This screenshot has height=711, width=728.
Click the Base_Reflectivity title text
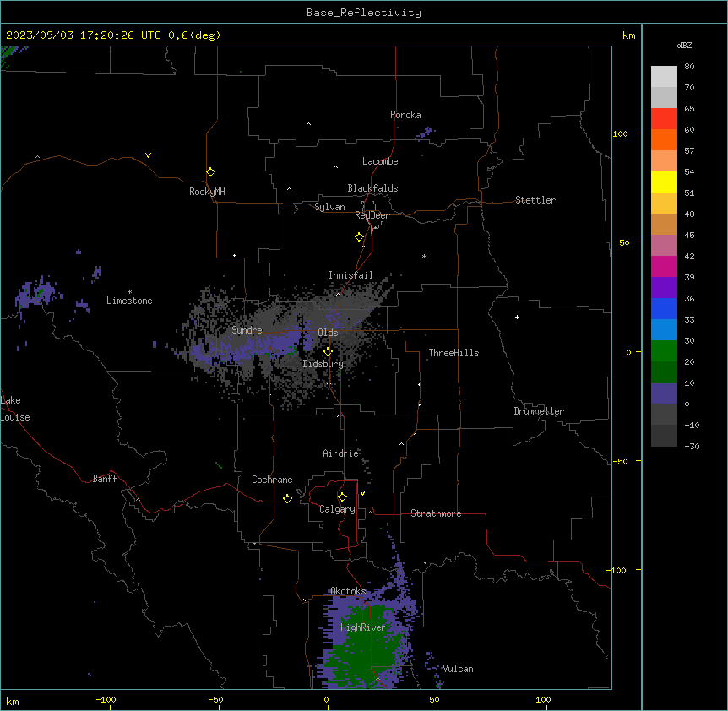tap(364, 13)
